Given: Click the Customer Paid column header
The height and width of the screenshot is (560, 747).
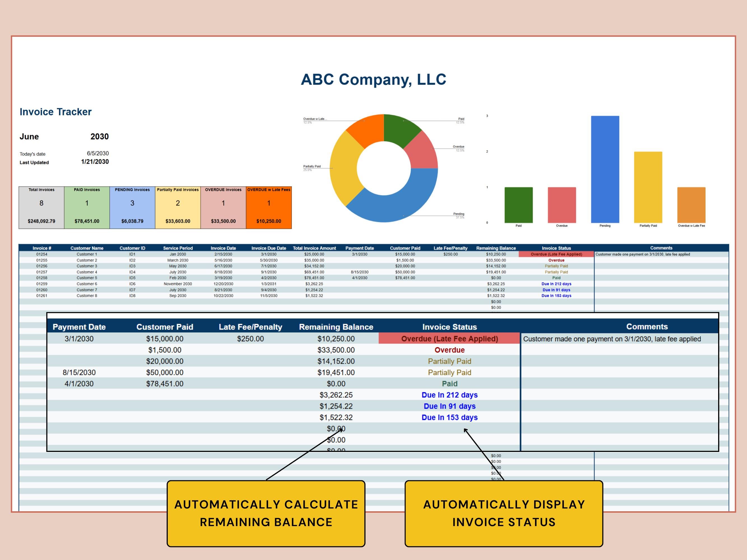Looking at the screenshot, I should (x=165, y=327).
